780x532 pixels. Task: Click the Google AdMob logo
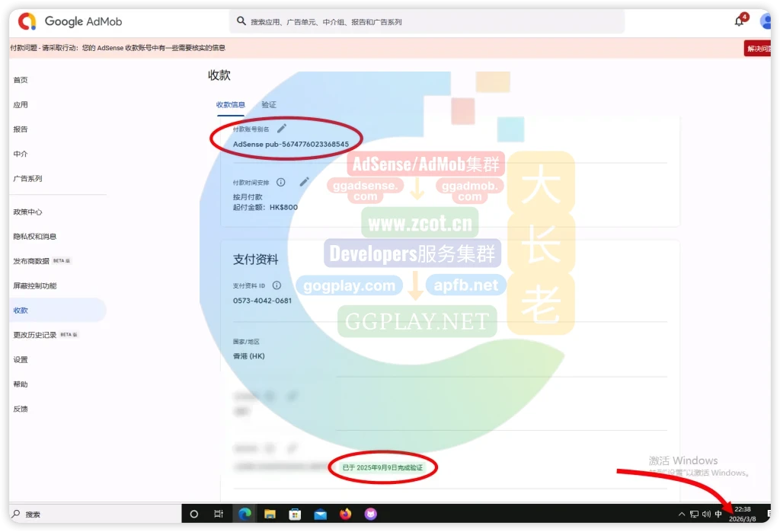(x=70, y=21)
